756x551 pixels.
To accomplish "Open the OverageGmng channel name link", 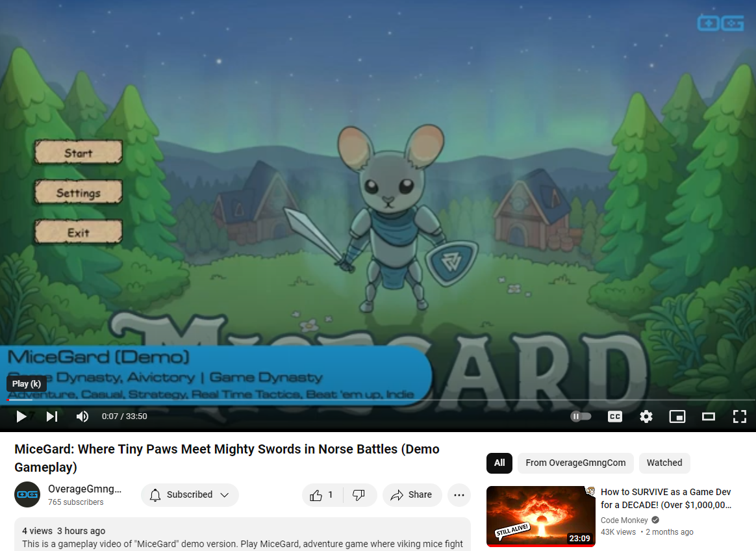I will pyautogui.click(x=85, y=489).
